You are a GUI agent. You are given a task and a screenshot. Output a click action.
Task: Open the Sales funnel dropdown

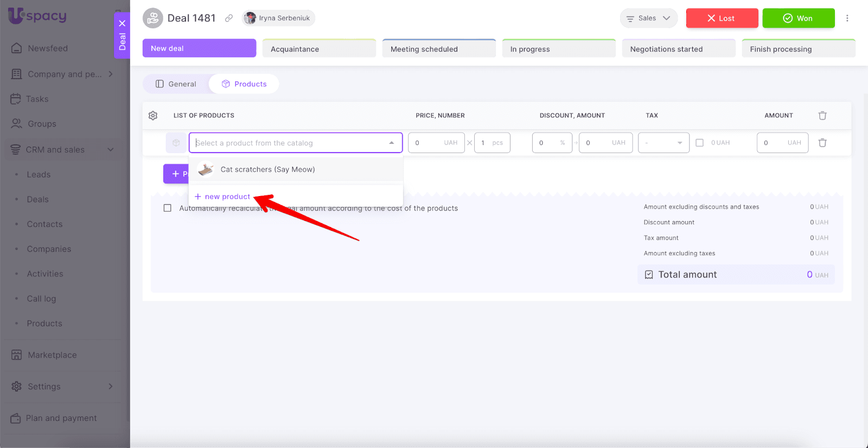click(x=648, y=18)
